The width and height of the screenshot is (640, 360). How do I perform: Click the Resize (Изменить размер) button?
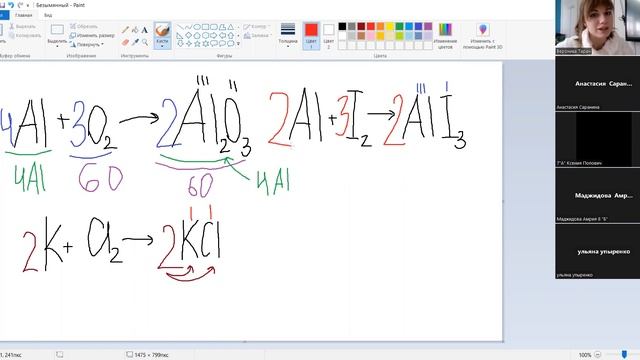pos(92,36)
